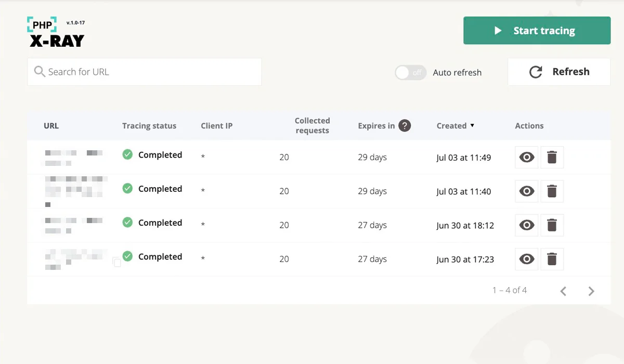The height and width of the screenshot is (364, 624).
Task: Click the Expires in column header
Action: [376, 126]
